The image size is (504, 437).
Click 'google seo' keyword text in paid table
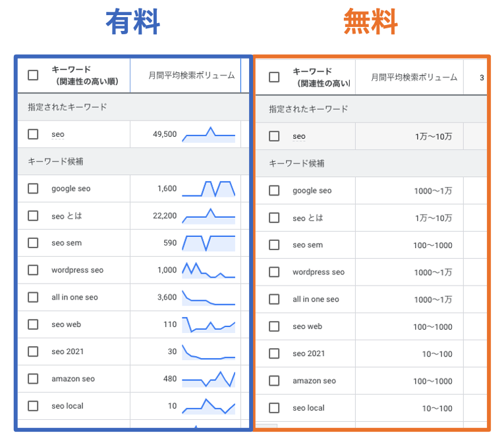point(71,189)
